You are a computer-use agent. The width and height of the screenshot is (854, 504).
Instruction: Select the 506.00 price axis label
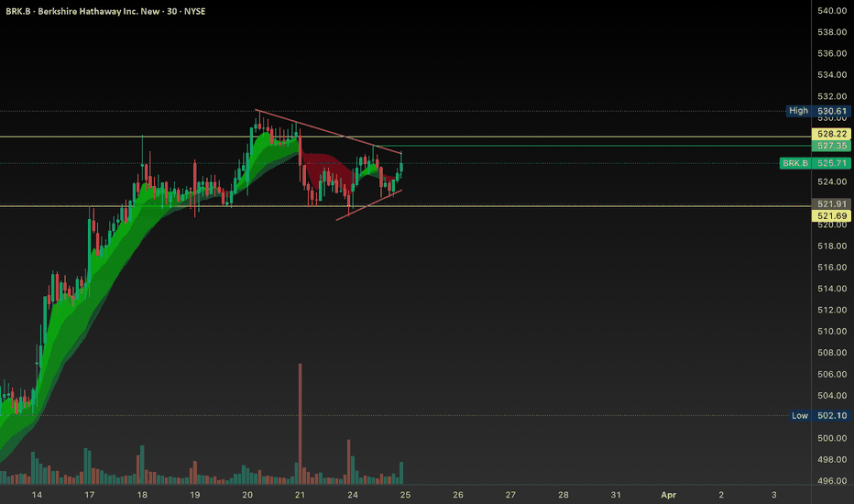click(x=832, y=374)
